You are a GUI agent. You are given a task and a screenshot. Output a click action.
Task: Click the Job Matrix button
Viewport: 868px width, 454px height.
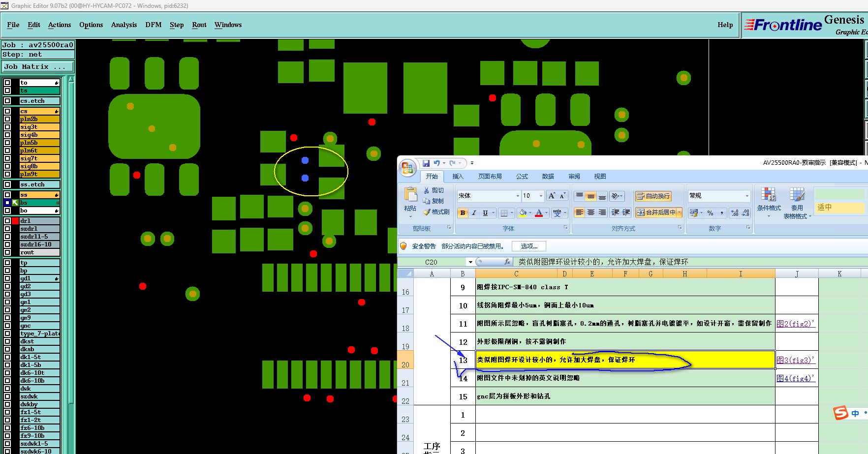tap(38, 67)
